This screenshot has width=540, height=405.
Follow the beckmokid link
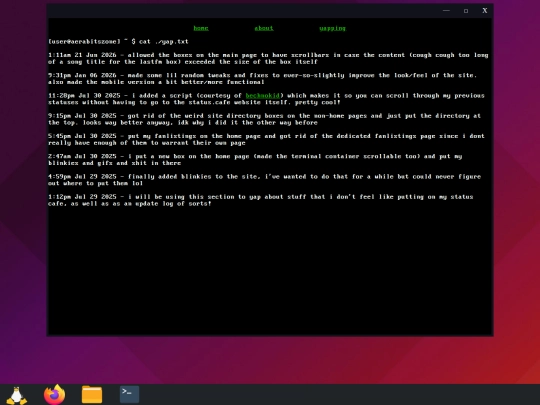(262, 95)
